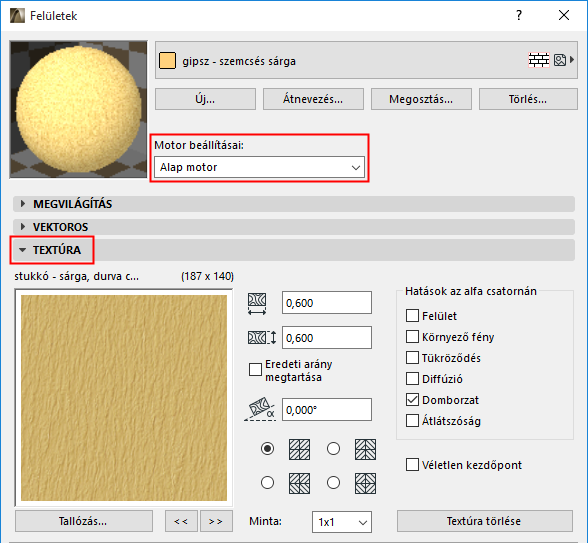Click the texture name stukkó - sárga, durva
Screen dimensions: 588x543
pyautogui.click(x=76, y=276)
